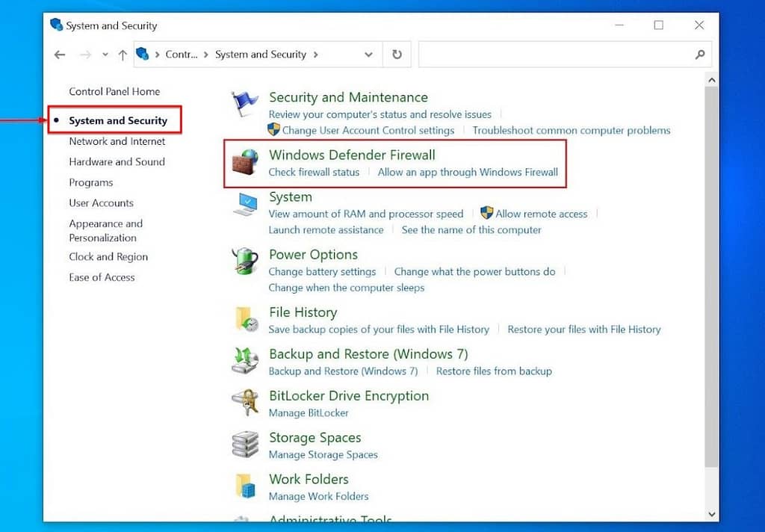The height and width of the screenshot is (532, 765).
Task: Click the System computer monitor icon
Action: click(x=245, y=205)
